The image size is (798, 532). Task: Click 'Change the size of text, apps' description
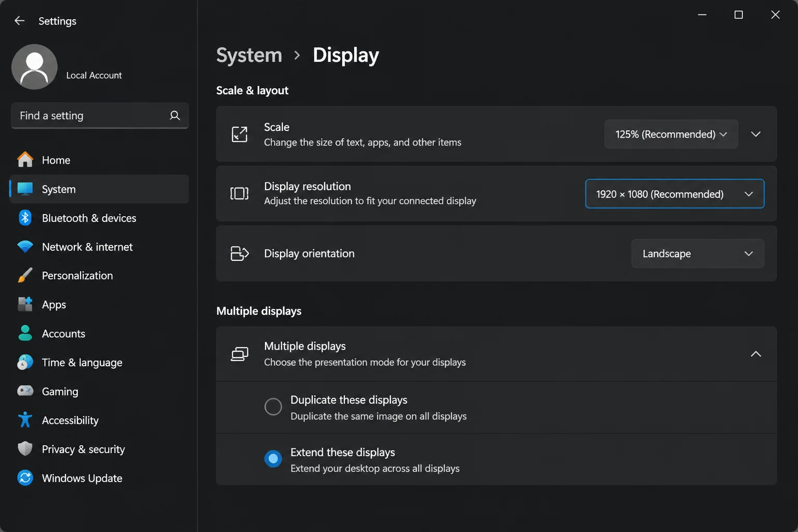tap(363, 142)
